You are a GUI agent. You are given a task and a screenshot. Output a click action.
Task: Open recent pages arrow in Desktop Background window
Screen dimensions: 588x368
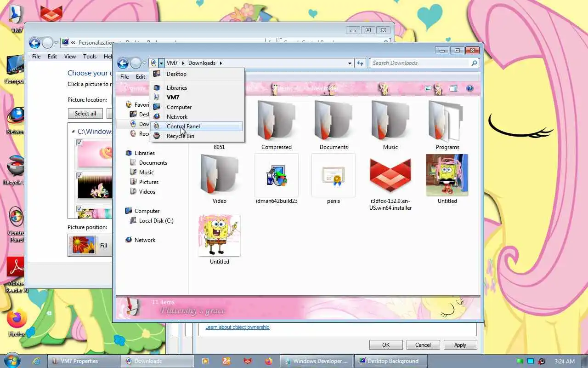(x=56, y=43)
